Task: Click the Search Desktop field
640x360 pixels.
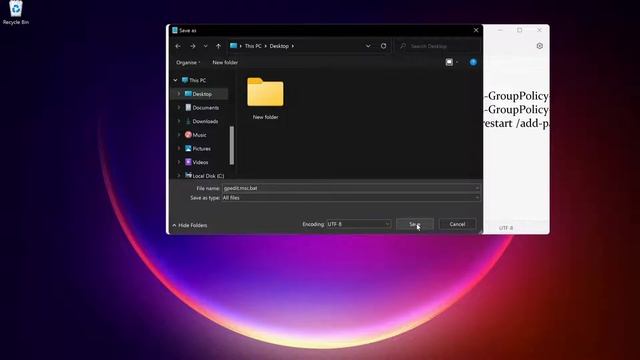Action: (x=438, y=46)
